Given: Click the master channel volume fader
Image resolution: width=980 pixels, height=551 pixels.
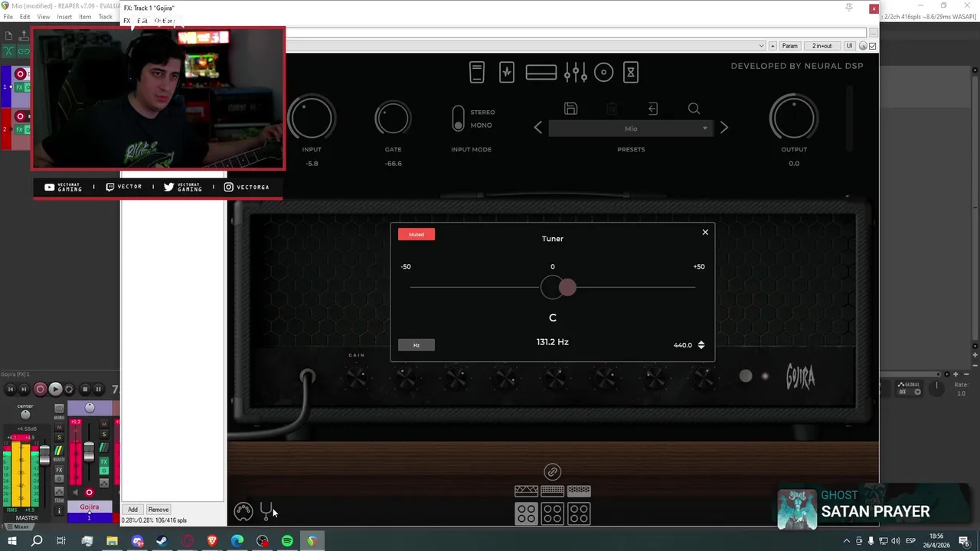Looking at the screenshot, I should 44,455.
